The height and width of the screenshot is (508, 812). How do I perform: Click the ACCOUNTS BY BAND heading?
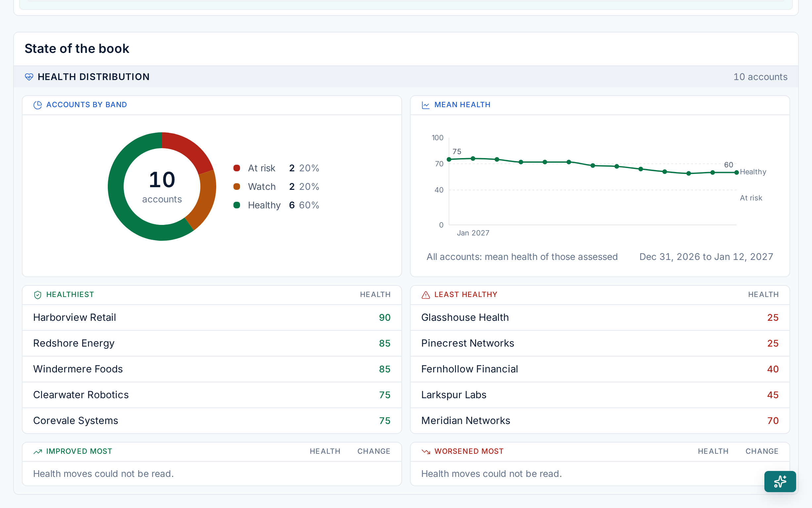tap(87, 105)
